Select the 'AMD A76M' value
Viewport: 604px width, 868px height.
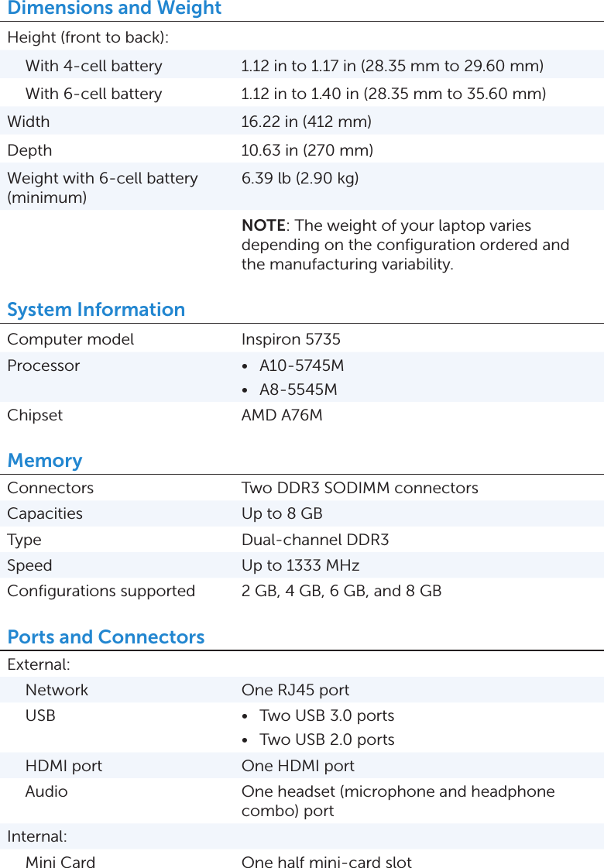point(282,414)
